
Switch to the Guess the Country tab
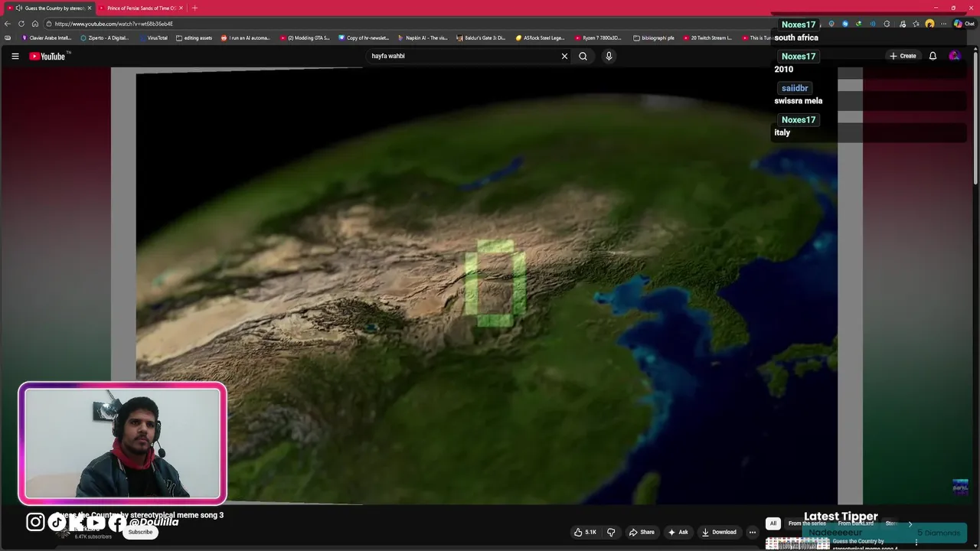(50, 8)
